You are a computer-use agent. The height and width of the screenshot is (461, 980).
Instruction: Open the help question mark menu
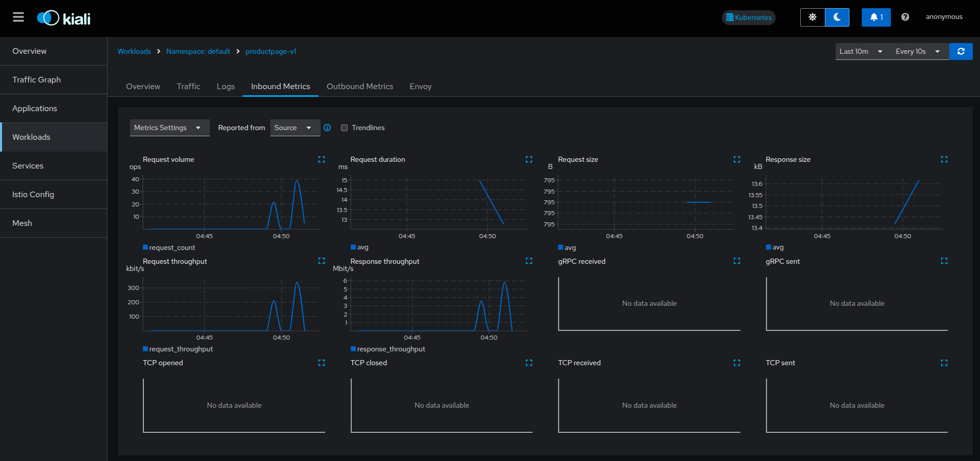pos(905,17)
